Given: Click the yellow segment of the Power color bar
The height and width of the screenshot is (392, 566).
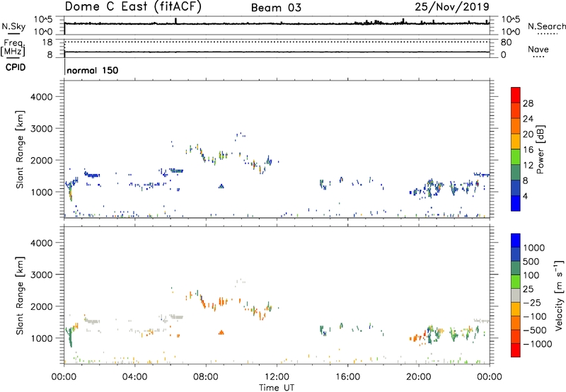Looking at the screenshot, I should coord(516,142).
